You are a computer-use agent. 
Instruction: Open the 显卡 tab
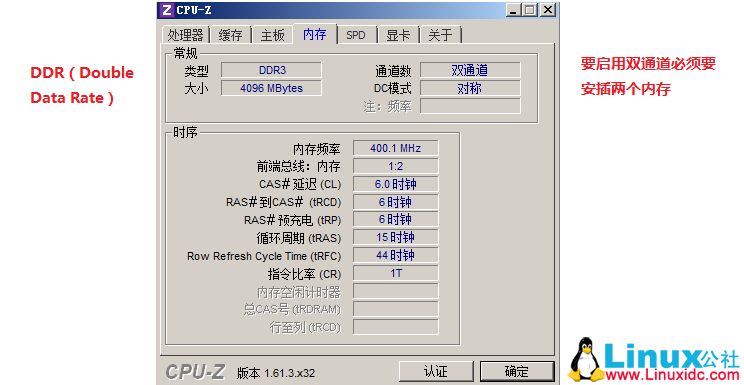pyautogui.click(x=398, y=35)
